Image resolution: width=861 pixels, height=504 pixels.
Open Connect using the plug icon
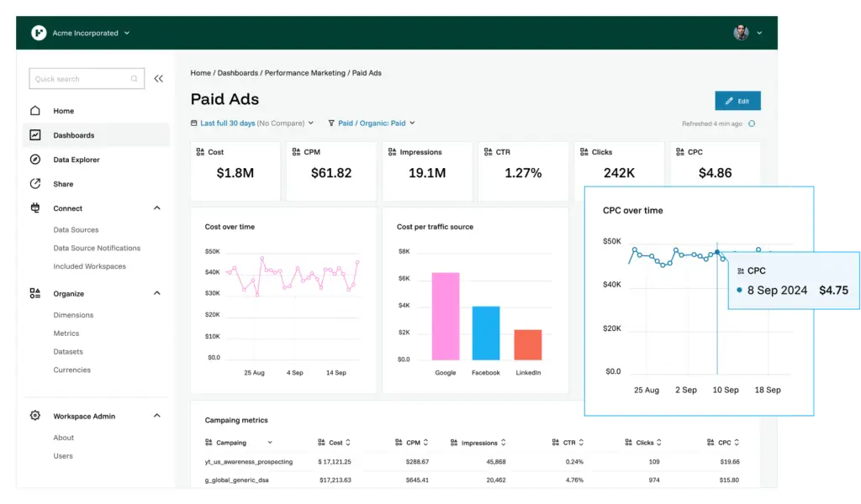[x=34, y=207]
